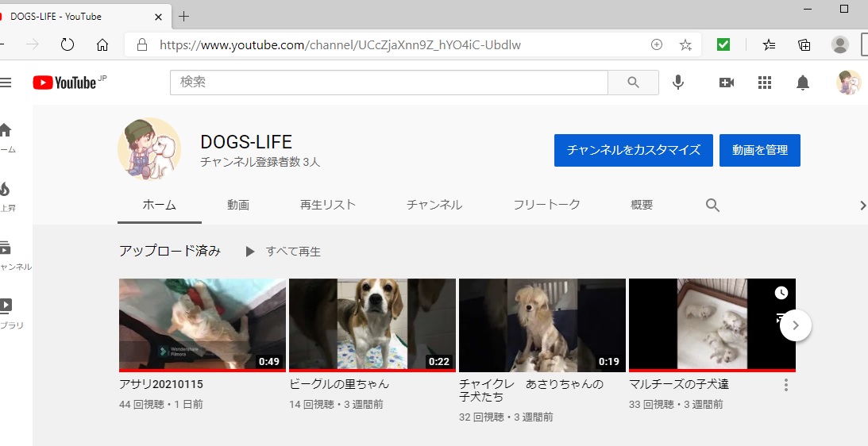
Task: Click the channel search magnifier icon
Action: 712,206
